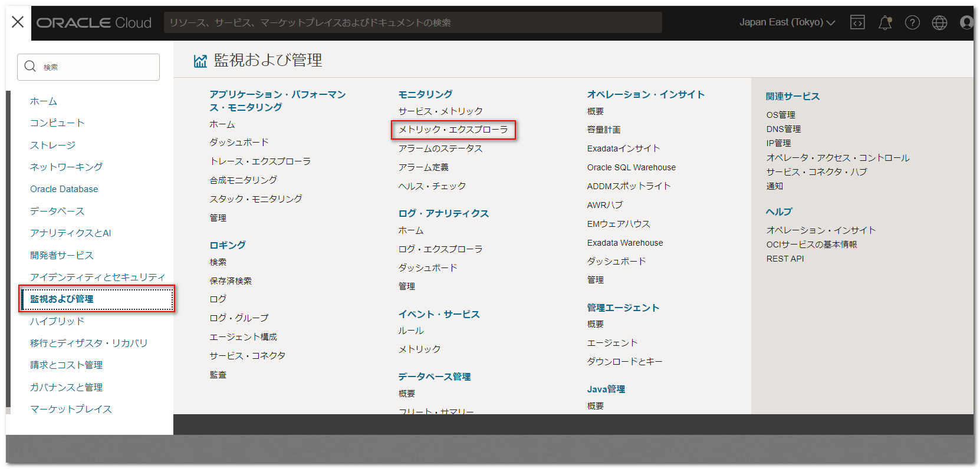Close the navigation menu with X icon

[x=18, y=22]
